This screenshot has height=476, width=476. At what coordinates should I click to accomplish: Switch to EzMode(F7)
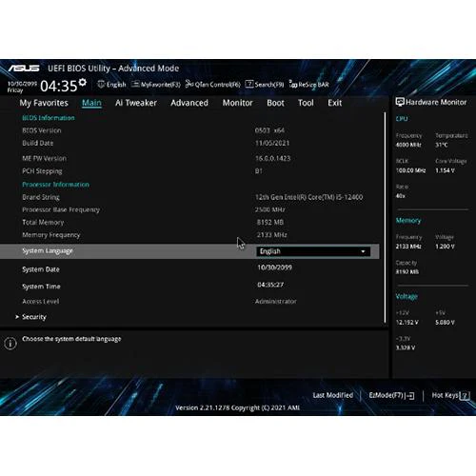click(391, 396)
